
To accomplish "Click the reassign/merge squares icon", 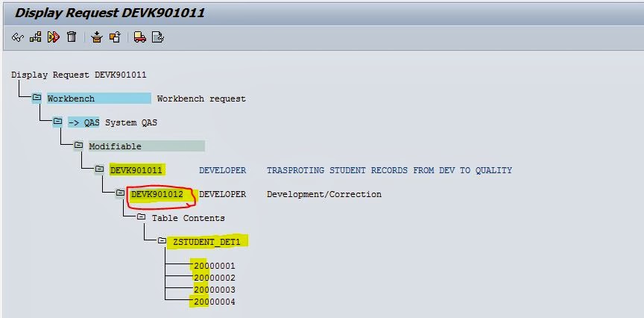I will 115,37.
